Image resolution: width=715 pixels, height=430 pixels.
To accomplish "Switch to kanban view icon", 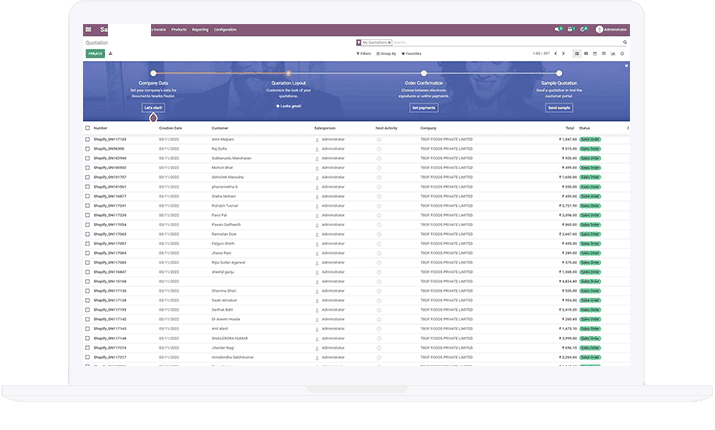I will pyautogui.click(x=586, y=53).
